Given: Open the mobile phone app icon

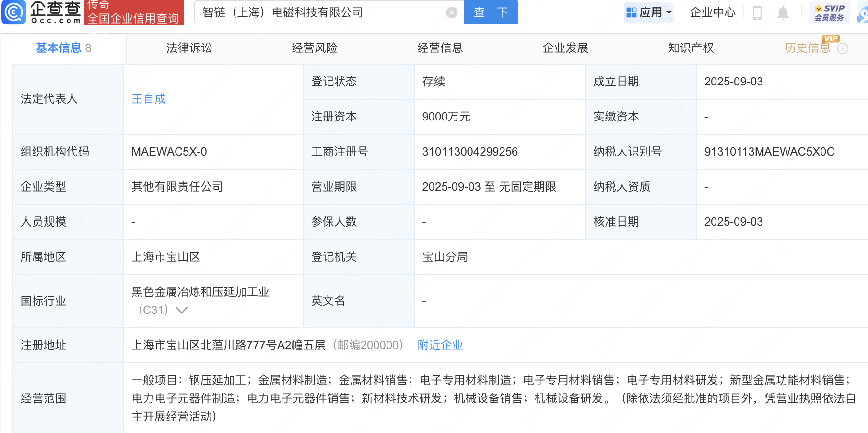Looking at the screenshot, I should [757, 13].
